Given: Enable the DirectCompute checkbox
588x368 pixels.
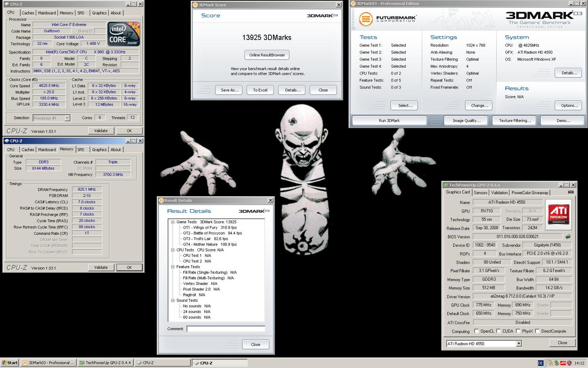Looking at the screenshot, I should coord(537,331).
